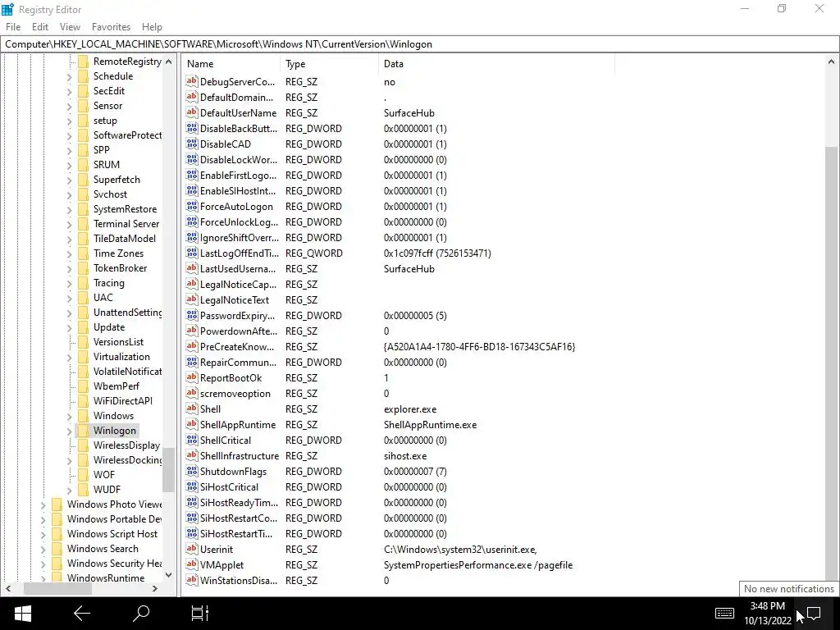Click the string icon next to Userinit
Viewport: 840px width, 630px height.
(192, 549)
